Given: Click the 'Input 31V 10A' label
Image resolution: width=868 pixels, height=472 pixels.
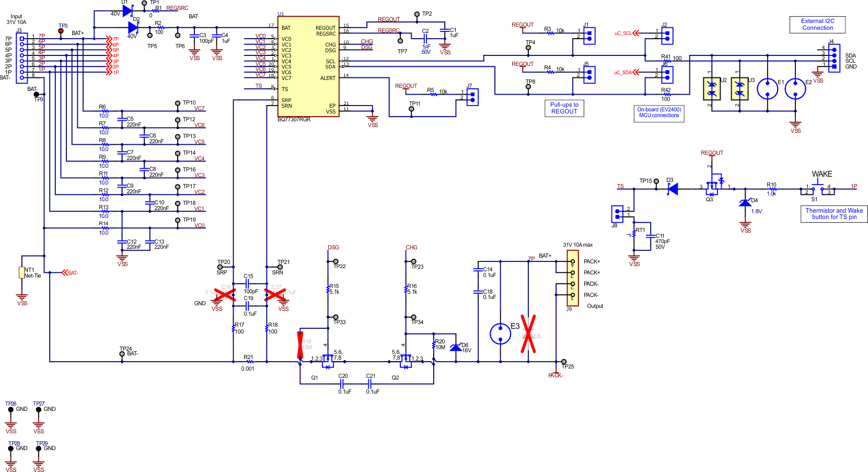Looking at the screenshot, I should (16, 19).
